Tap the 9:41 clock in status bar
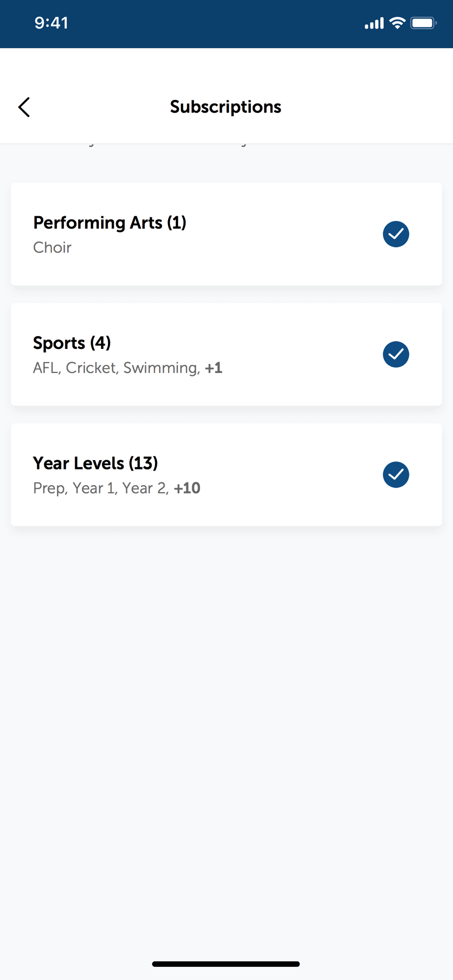This screenshot has height=980, width=453. 51,23
